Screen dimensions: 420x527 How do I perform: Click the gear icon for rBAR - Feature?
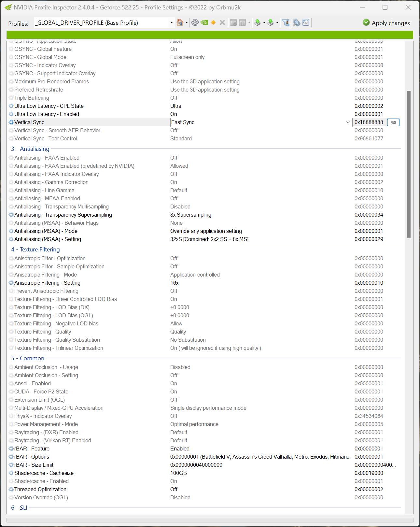[x=11, y=449]
